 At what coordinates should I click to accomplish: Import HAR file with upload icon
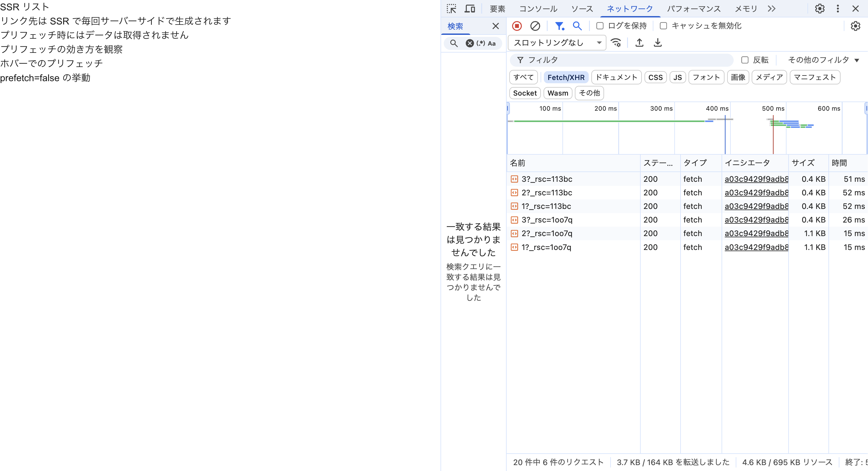click(639, 43)
